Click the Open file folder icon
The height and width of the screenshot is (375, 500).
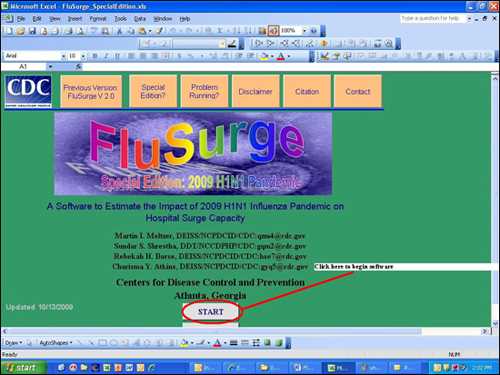tap(20, 31)
